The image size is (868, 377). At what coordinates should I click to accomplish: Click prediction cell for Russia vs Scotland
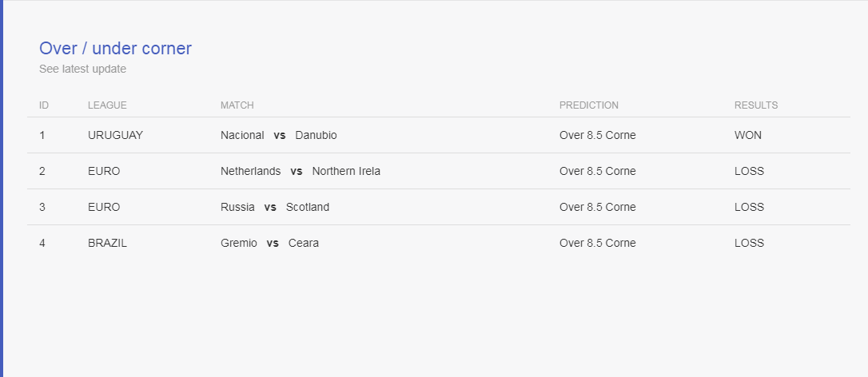597,207
